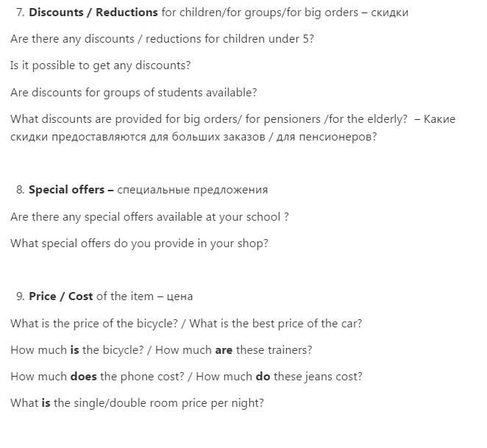The height and width of the screenshot is (448, 487).
Task: Click bold 'do' in the jeans cost question
Action: (263, 377)
